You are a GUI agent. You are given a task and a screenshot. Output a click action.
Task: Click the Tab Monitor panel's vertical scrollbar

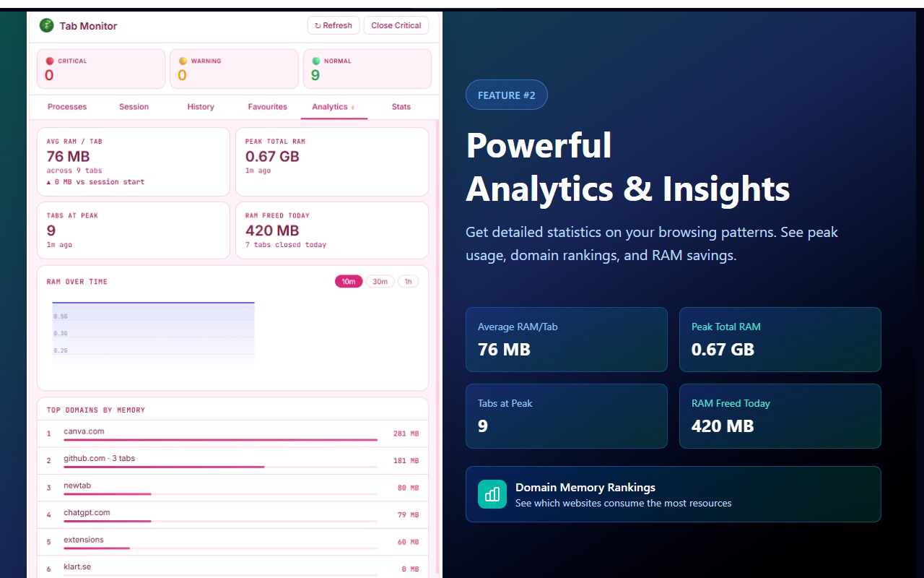pyautogui.click(x=437, y=347)
